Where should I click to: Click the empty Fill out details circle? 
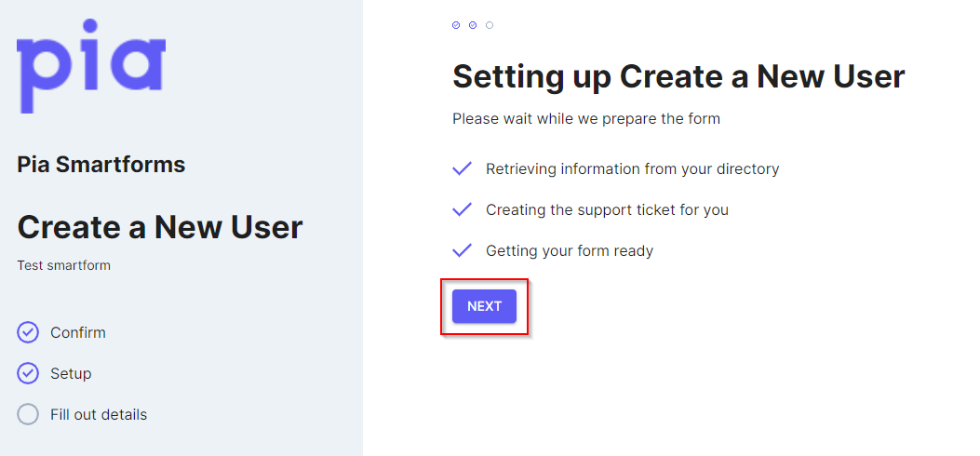(28, 415)
